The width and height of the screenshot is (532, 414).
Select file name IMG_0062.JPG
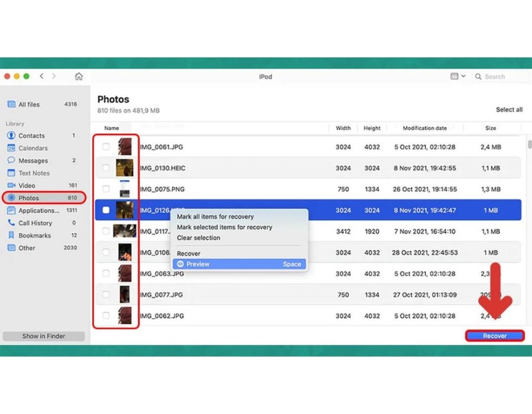coord(162,316)
